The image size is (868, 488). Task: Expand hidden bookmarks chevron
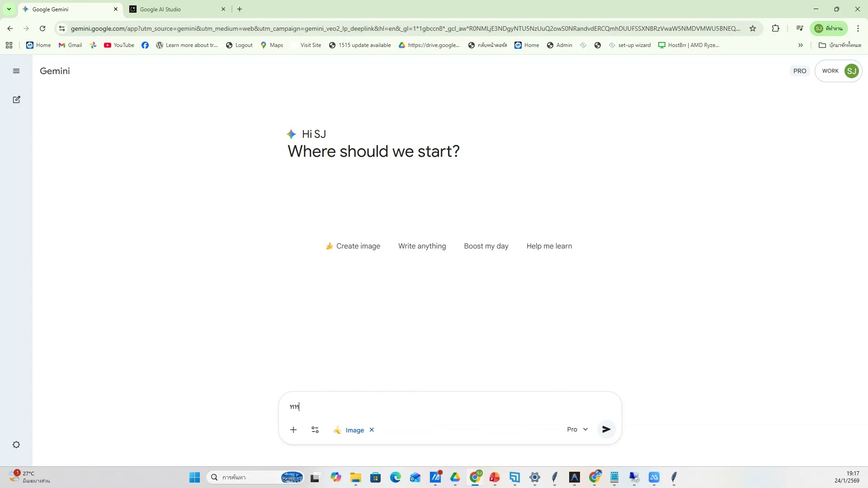[x=801, y=45]
